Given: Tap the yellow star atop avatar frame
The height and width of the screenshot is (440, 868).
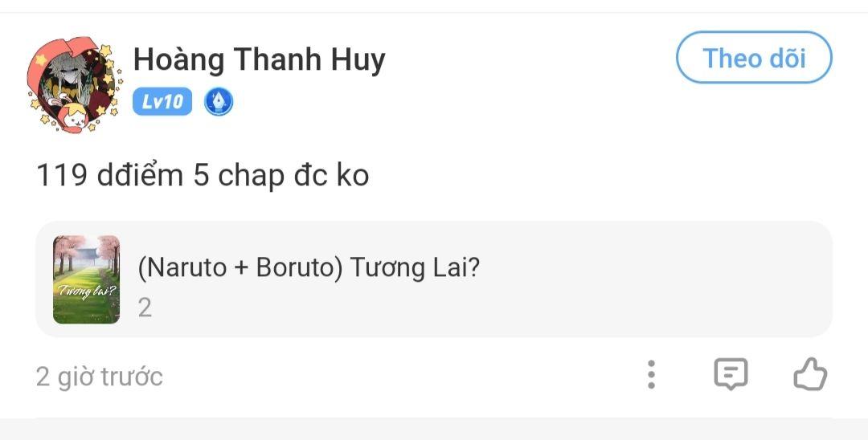Looking at the screenshot, I should pos(105,51).
